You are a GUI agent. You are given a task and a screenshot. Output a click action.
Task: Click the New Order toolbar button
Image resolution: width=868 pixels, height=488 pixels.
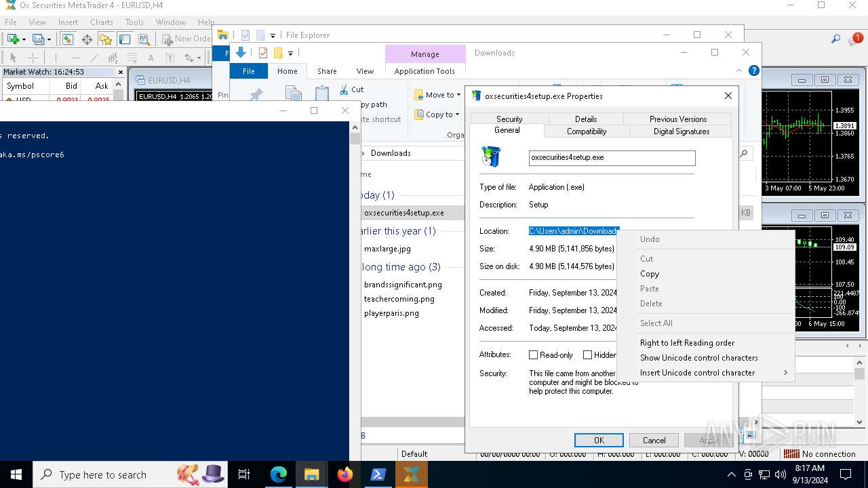click(186, 39)
